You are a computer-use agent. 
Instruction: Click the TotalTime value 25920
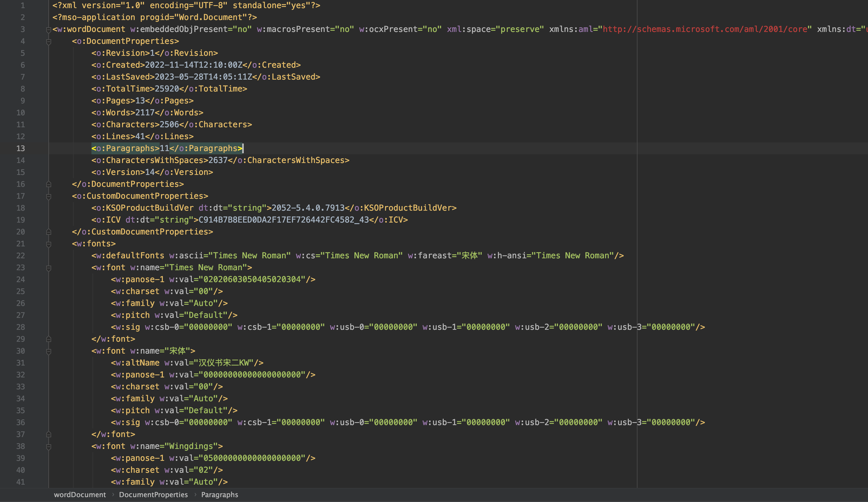(x=167, y=89)
